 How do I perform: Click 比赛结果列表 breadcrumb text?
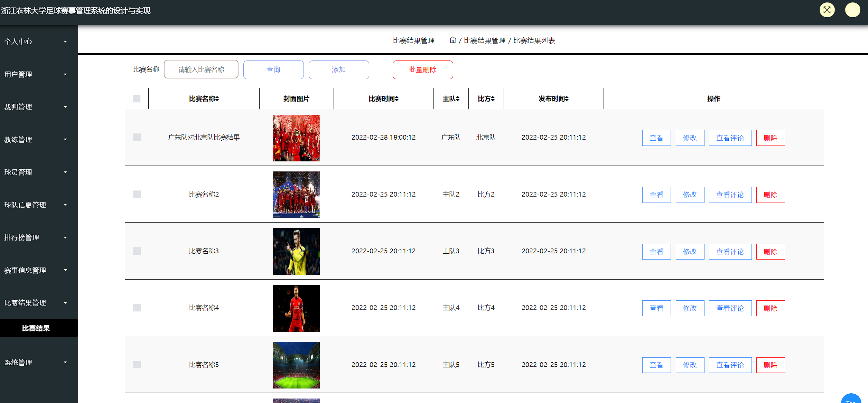coord(534,40)
